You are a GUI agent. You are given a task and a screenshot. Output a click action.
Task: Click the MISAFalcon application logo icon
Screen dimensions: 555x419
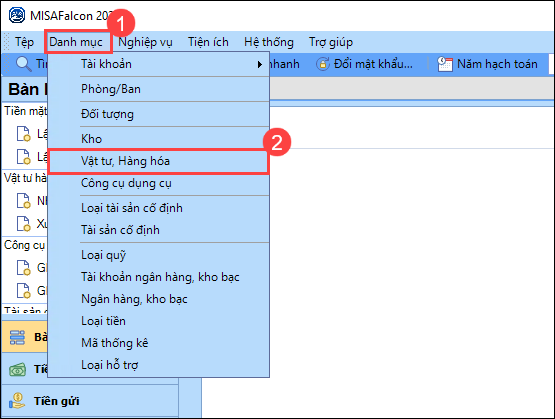tap(17, 16)
